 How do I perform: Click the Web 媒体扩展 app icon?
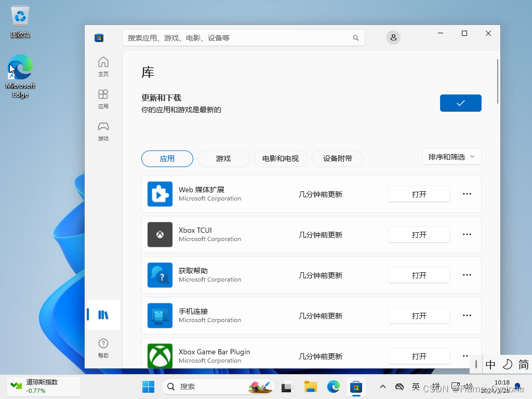(x=160, y=194)
